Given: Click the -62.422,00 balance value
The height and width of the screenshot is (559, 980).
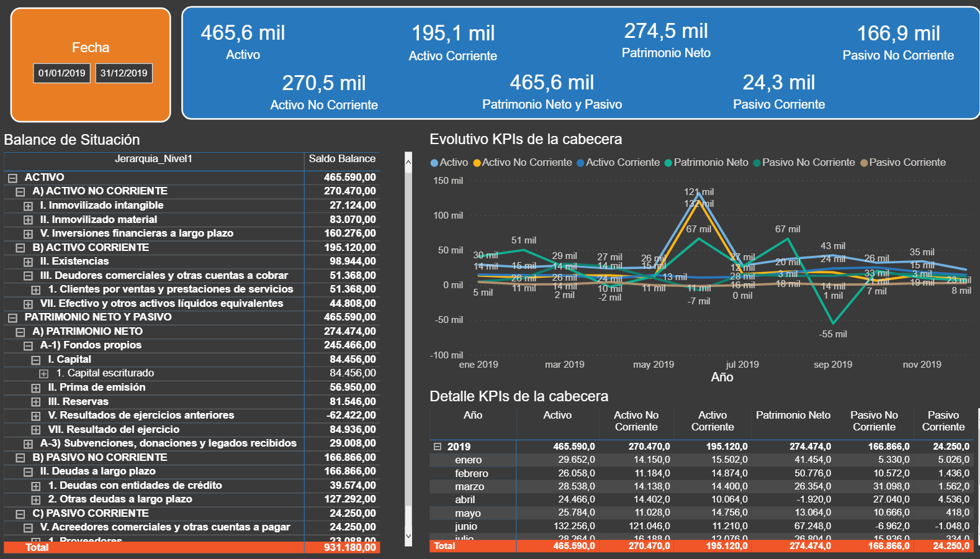Looking at the screenshot, I should 351,416.
